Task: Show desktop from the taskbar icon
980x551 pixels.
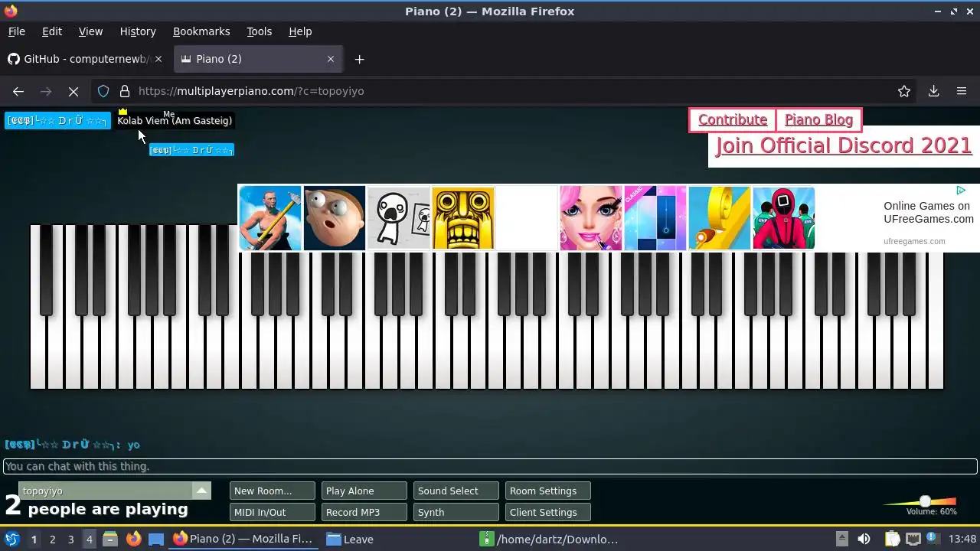Action: pos(156,539)
